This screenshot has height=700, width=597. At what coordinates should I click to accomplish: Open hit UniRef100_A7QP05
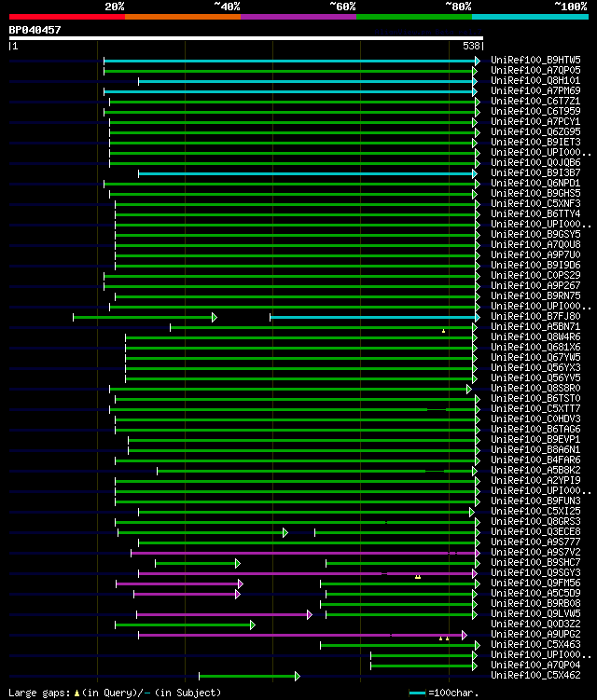click(x=535, y=71)
